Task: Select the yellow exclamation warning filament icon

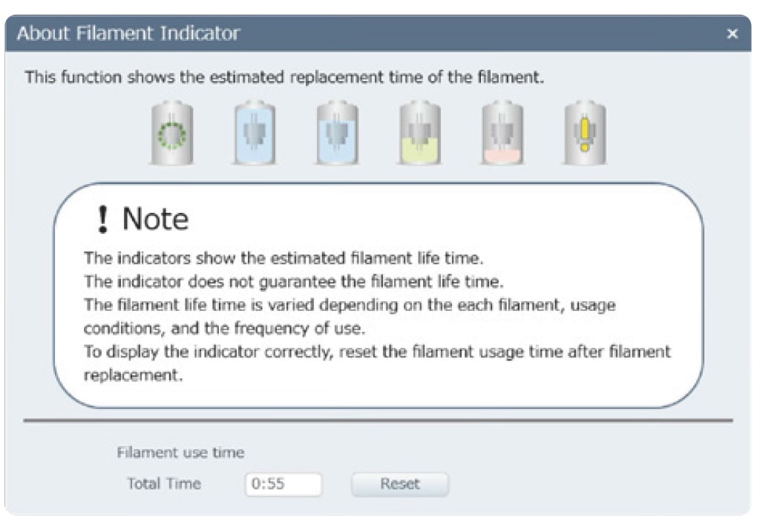Action: pyautogui.click(x=585, y=133)
